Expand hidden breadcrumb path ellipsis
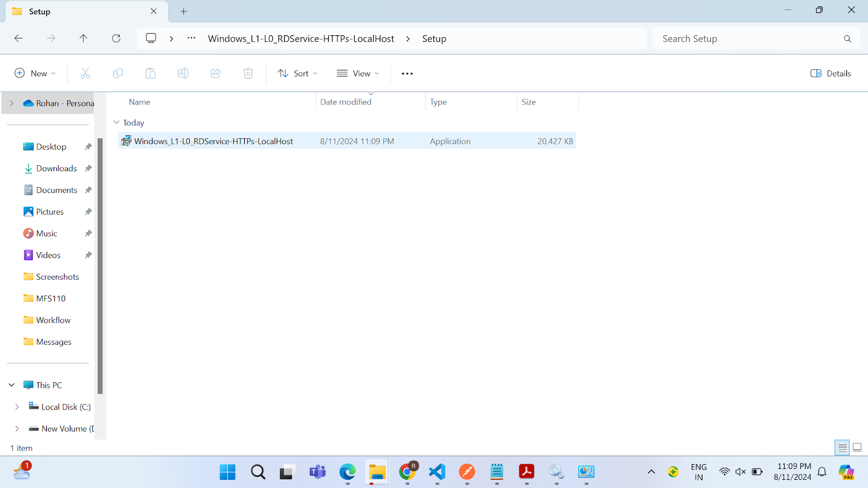 point(192,38)
